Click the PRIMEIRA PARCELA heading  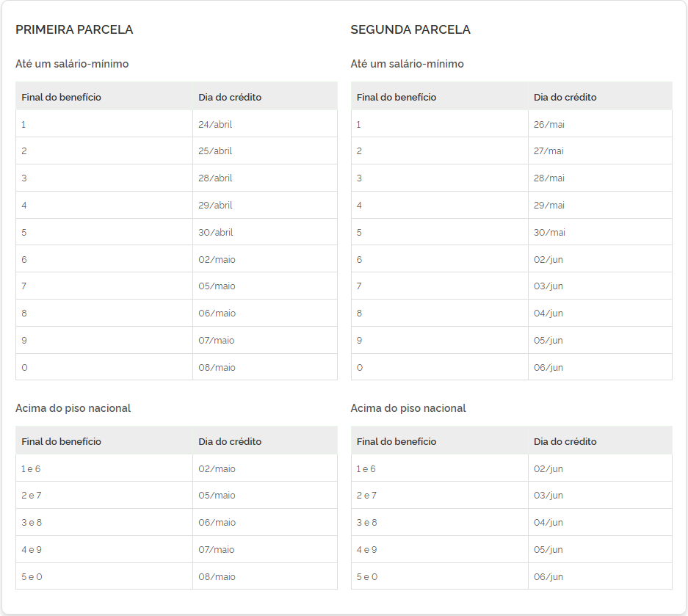tap(74, 30)
